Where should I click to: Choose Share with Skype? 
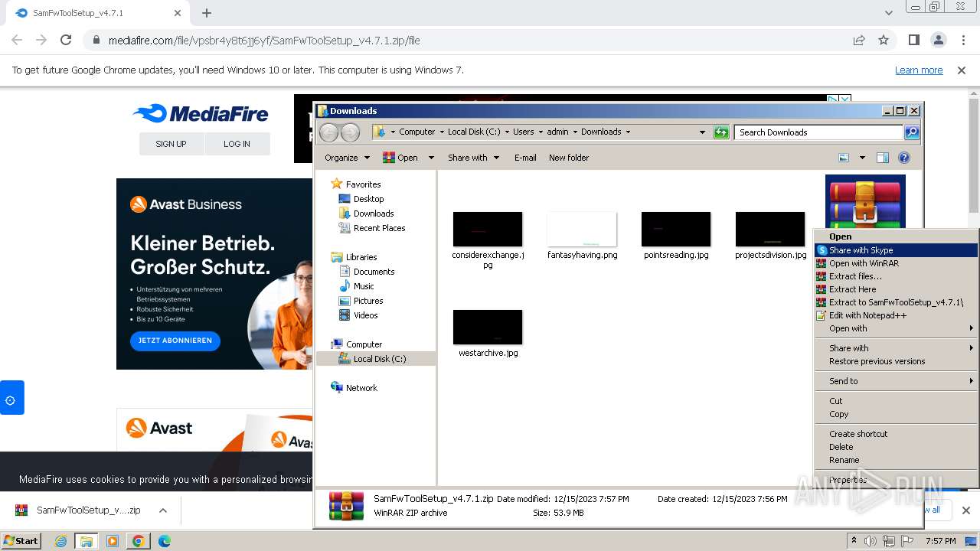(897, 250)
